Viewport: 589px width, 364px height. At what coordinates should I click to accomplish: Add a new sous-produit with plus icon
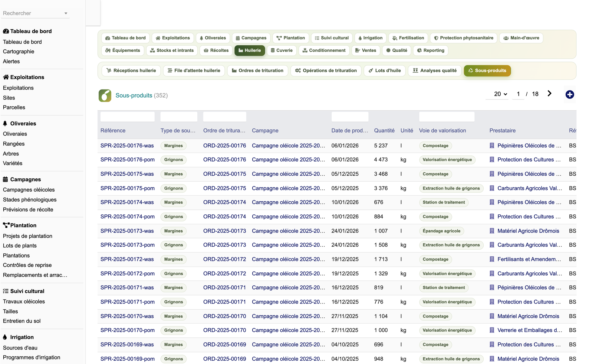point(569,95)
